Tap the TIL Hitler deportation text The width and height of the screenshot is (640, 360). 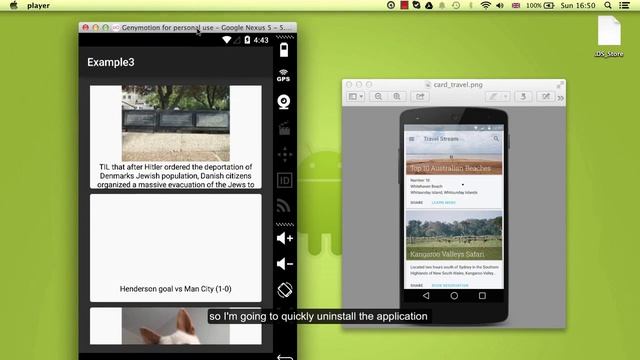[176, 176]
